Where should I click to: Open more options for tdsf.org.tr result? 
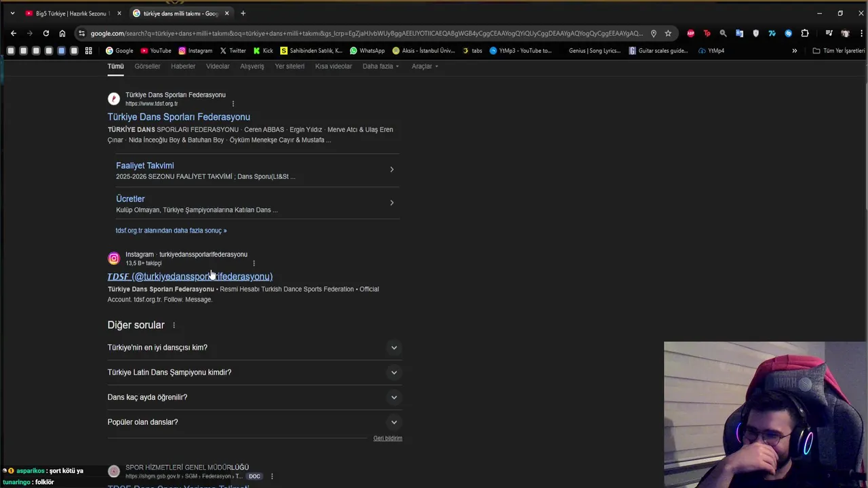pyautogui.click(x=233, y=104)
